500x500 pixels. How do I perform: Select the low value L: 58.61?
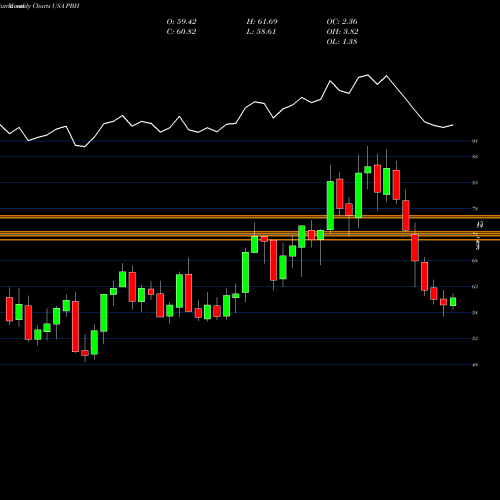click(x=261, y=32)
